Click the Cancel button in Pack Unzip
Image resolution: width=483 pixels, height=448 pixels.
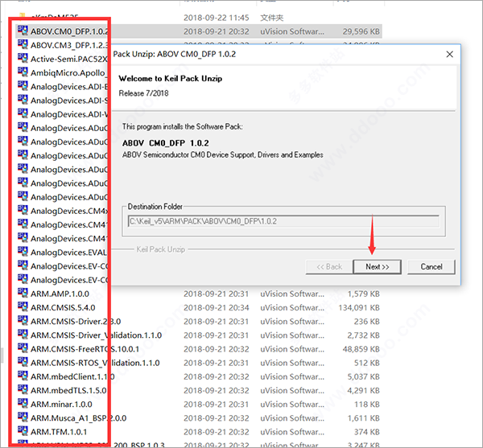click(431, 267)
